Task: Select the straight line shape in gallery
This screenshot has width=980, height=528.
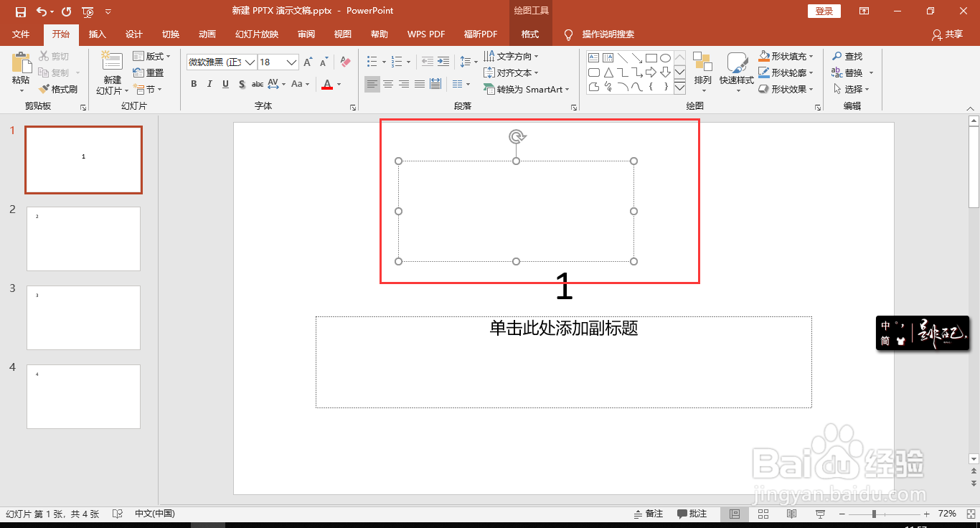Action: (622, 58)
